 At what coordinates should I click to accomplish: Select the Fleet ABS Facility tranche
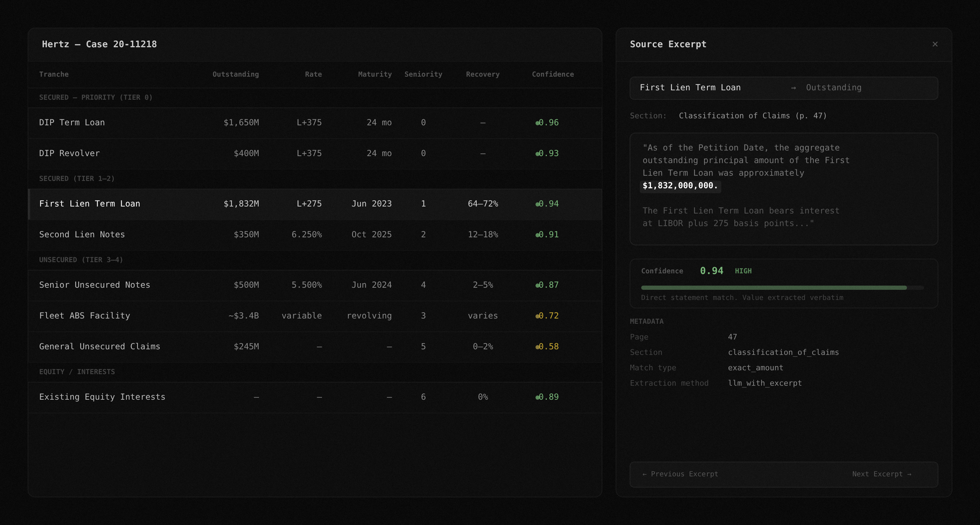[84, 316]
